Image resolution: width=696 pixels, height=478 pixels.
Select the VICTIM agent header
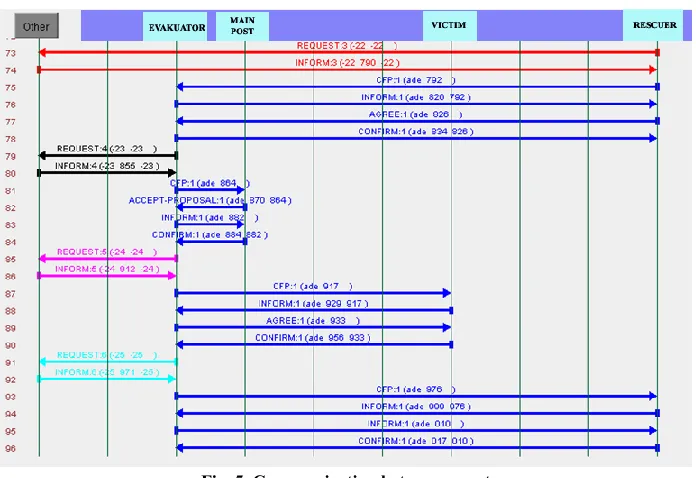tap(449, 26)
